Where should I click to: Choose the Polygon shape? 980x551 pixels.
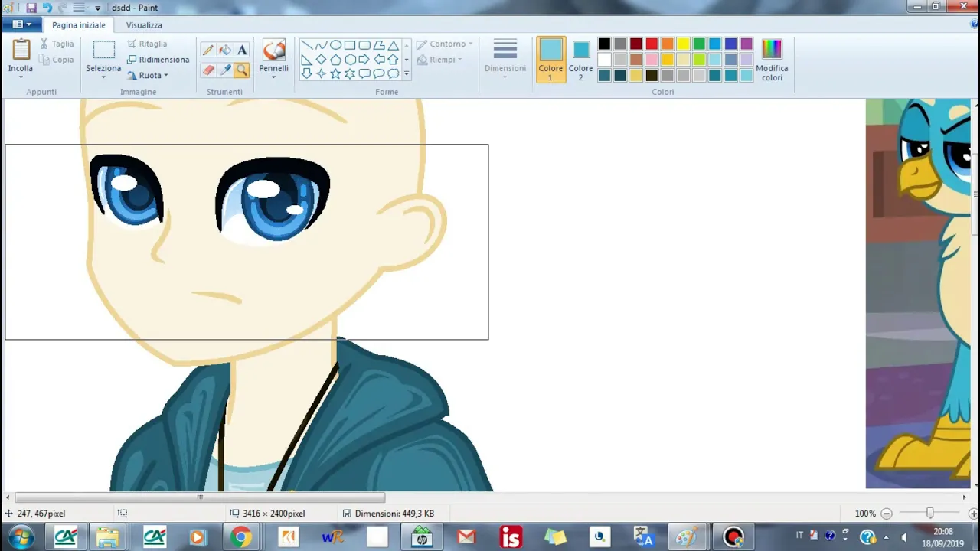coord(379,45)
